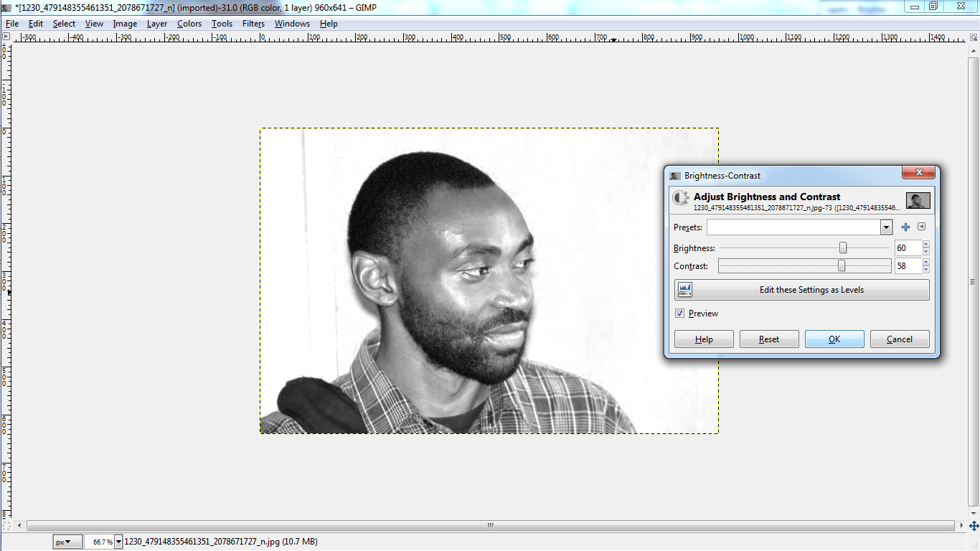
Task: Close the Brightness-Contrast dialog
Action: coord(919,173)
